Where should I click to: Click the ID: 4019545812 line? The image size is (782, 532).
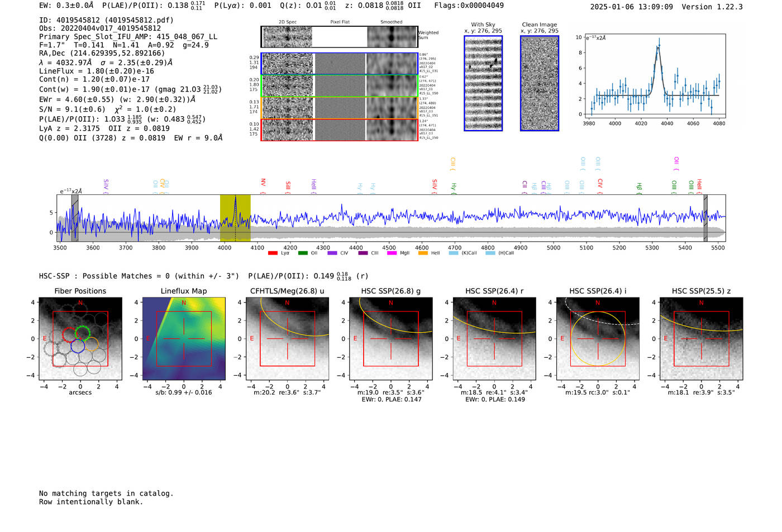tap(106, 20)
